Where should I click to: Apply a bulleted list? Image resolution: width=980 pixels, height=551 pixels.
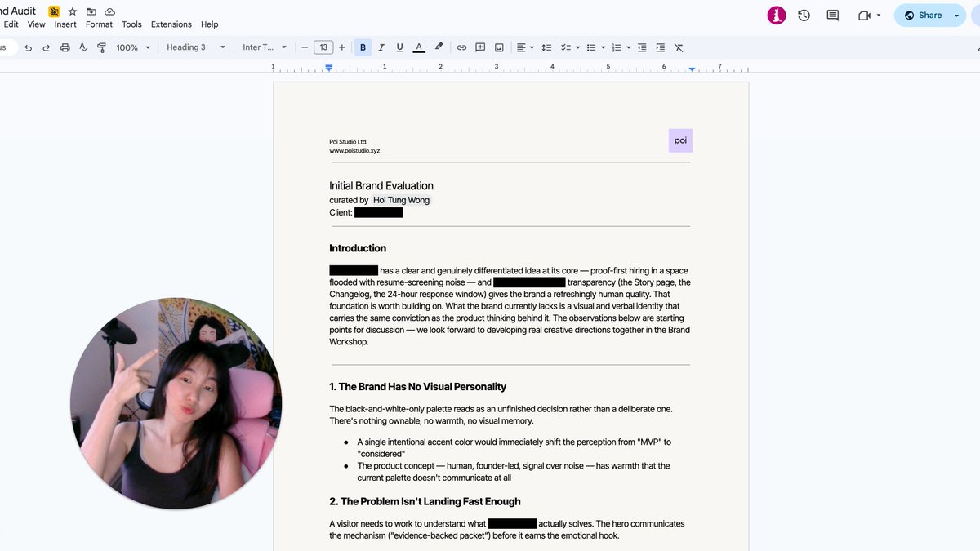[x=591, y=47]
